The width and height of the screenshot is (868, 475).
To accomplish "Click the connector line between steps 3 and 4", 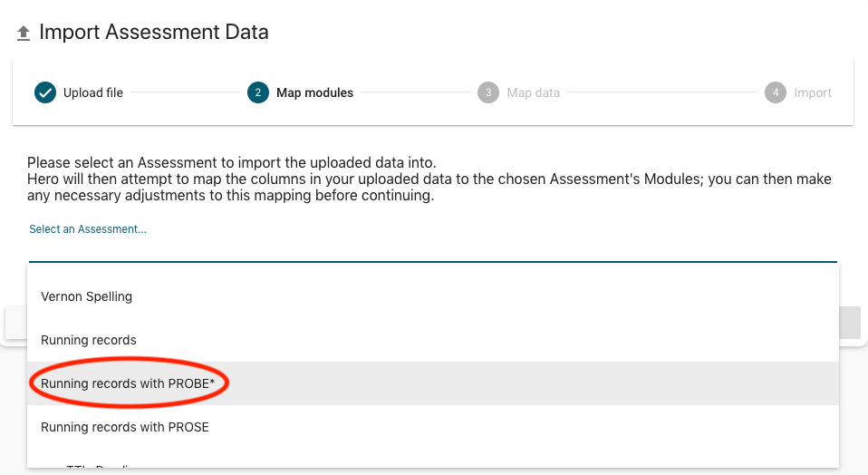I will [x=661, y=92].
